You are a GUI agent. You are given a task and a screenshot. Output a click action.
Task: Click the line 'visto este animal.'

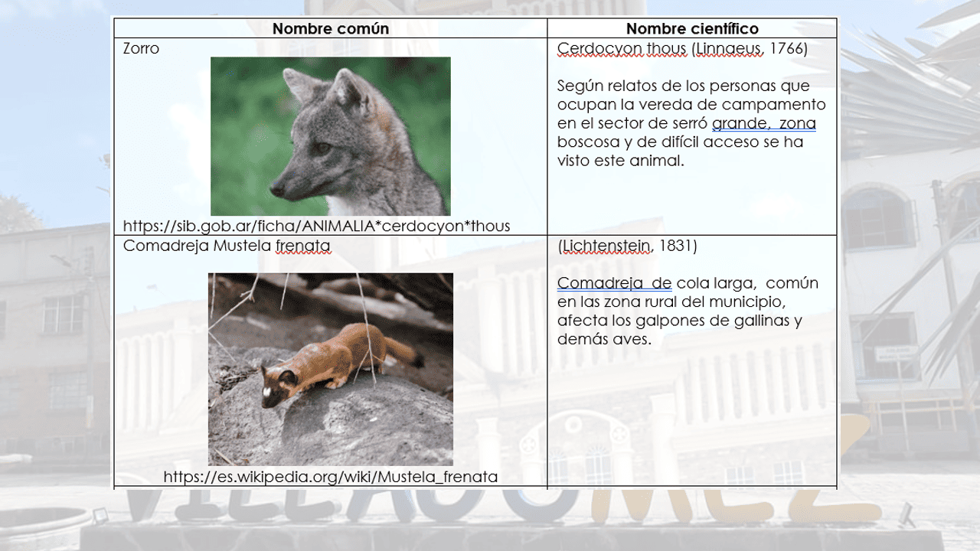coord(620,161)
